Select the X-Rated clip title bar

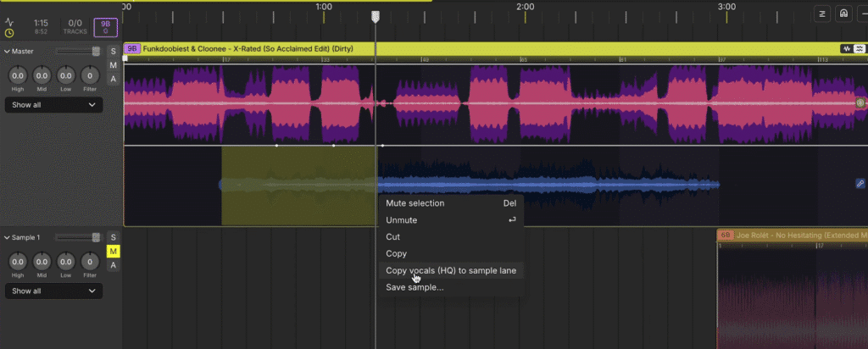pyautogui.click(x=495, y=48)
